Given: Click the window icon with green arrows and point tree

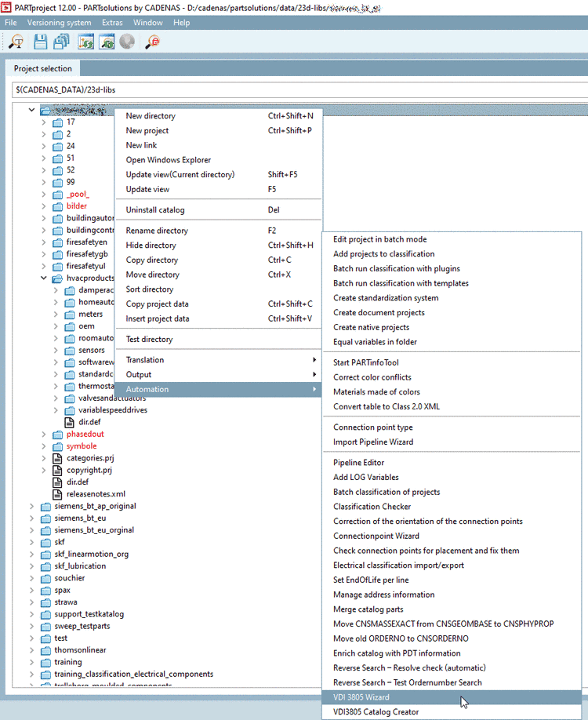Looking at the screenshot, I should coord(85,42).
